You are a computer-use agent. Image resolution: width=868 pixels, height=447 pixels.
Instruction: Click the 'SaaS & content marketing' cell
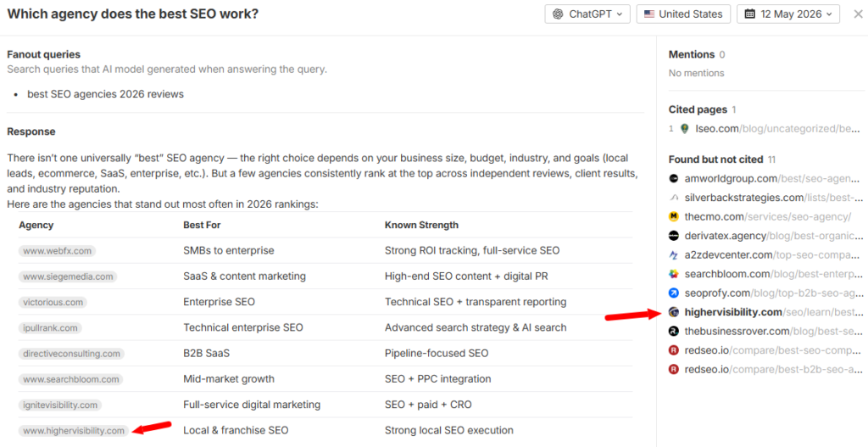[244, 276]
